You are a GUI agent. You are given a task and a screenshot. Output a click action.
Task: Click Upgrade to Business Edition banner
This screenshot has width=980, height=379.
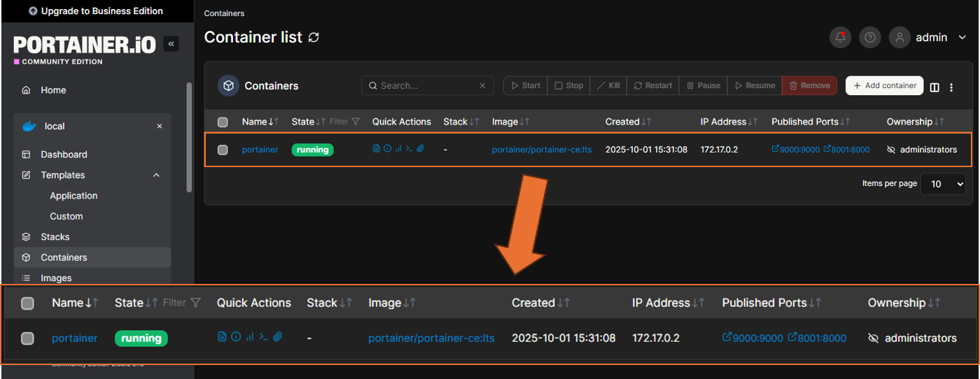tap(96, 11)
